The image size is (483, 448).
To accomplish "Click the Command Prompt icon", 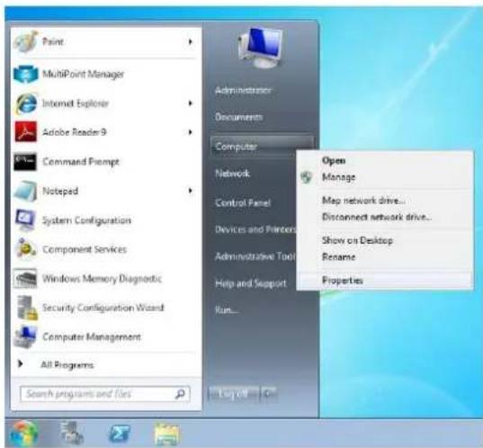I will point(25,161).
